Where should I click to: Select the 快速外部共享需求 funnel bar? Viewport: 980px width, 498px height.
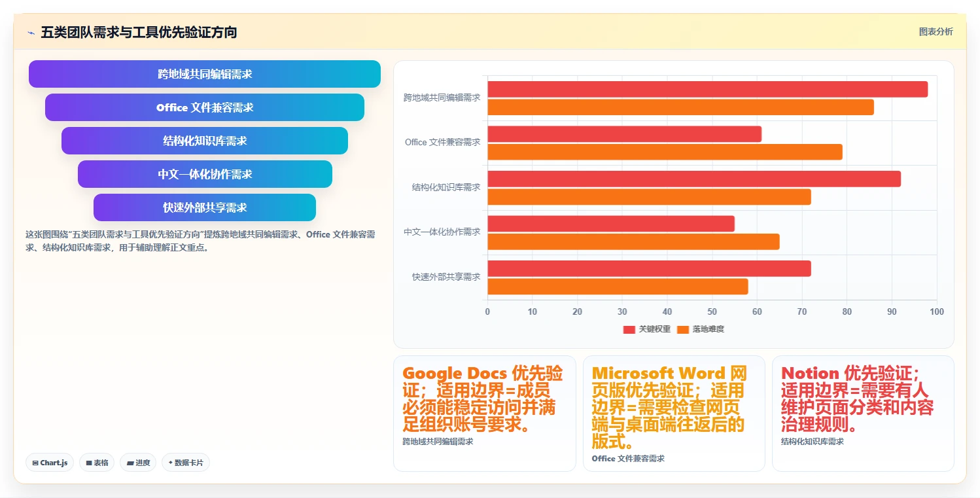tap(205, 207)
